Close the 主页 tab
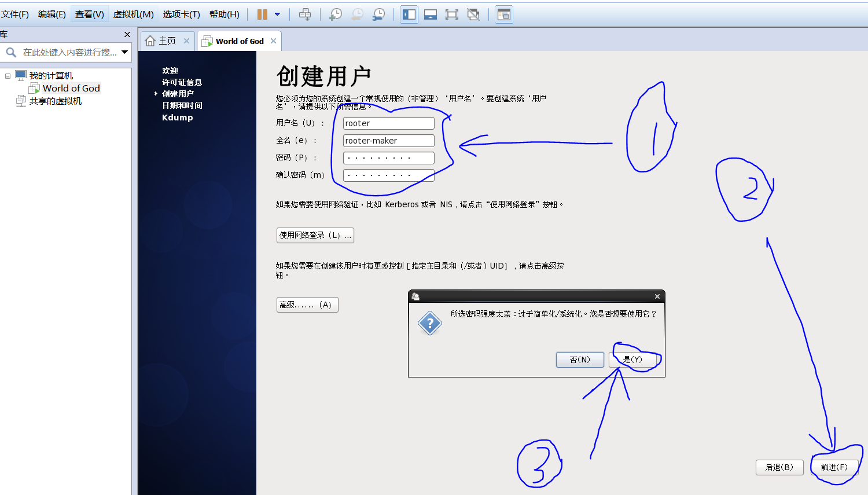 click(186, 41)
